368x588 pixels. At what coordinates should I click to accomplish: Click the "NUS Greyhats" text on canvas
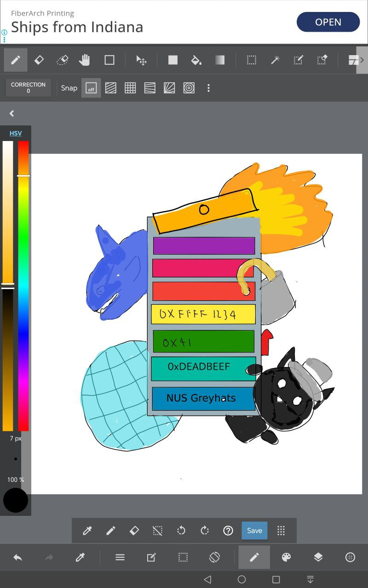[201, 398]
